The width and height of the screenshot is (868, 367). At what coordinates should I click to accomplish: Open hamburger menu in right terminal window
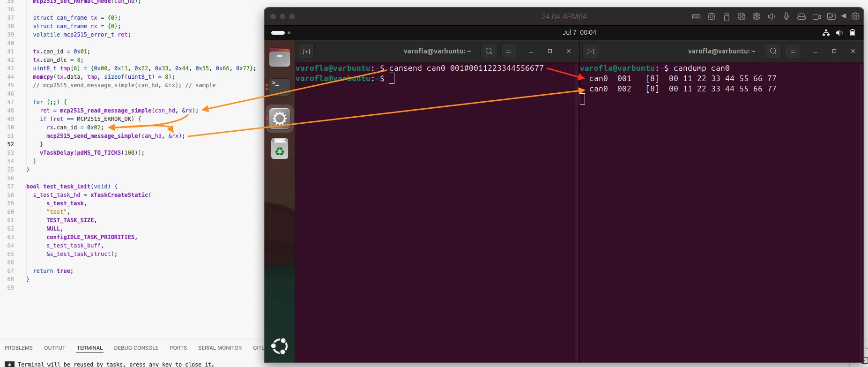tap(793, 51)
